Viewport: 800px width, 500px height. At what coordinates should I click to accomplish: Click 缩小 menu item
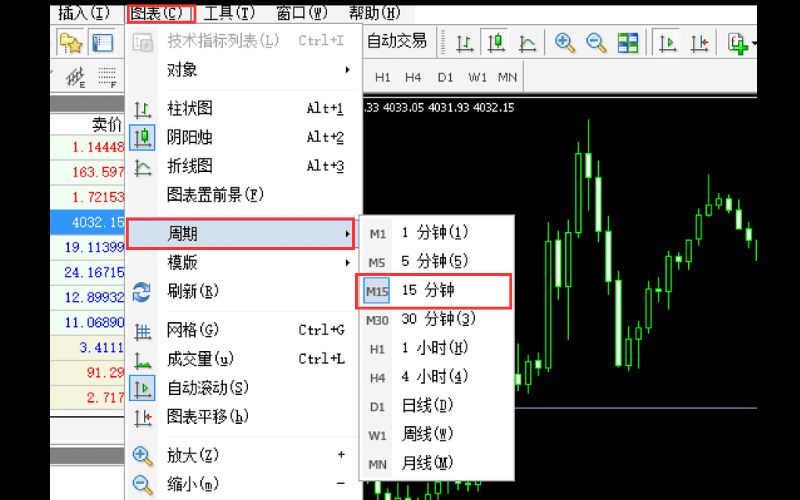pyautogui.click(x=243, y=484)
